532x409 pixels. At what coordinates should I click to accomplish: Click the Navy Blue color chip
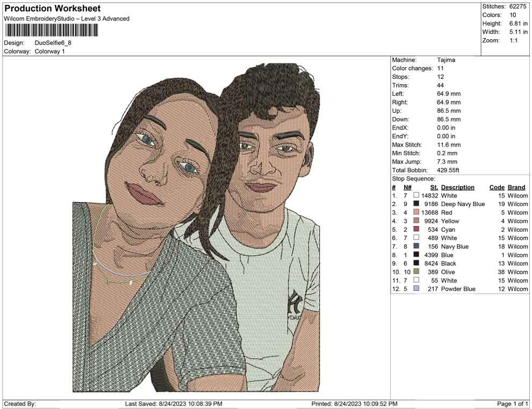click(x=415, y=246)
